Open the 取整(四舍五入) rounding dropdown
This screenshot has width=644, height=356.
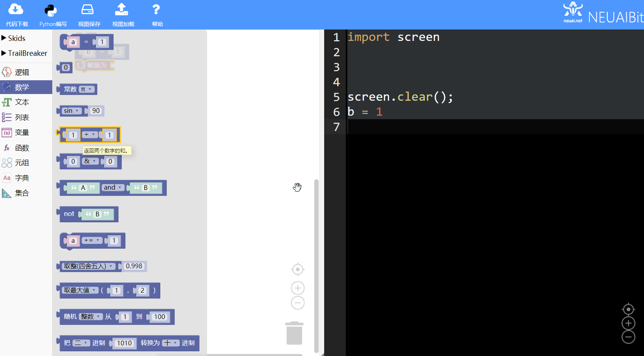pos(89,266)
